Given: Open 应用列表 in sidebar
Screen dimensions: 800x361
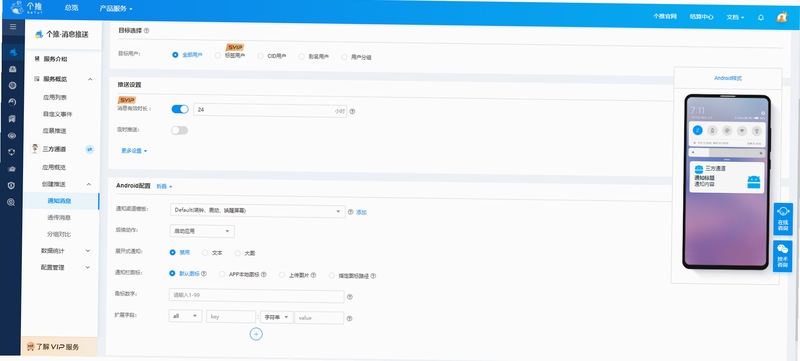Looking at the screenshot, I should (54, 97).
